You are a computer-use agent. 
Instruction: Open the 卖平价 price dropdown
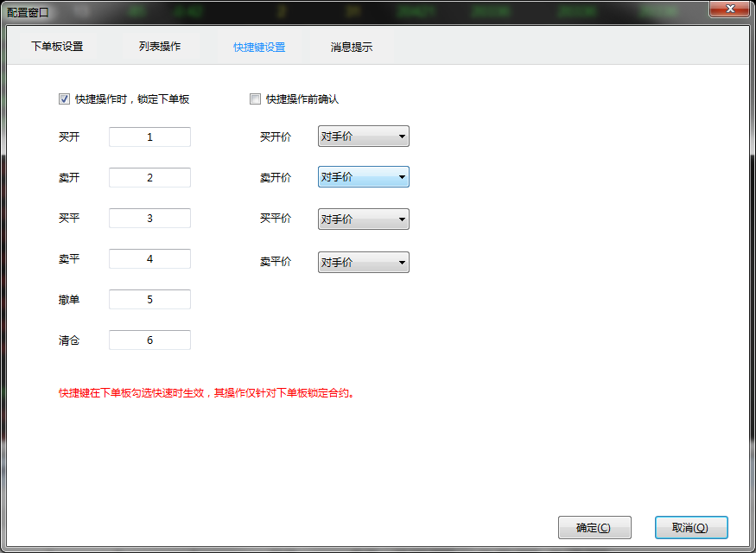364,263
